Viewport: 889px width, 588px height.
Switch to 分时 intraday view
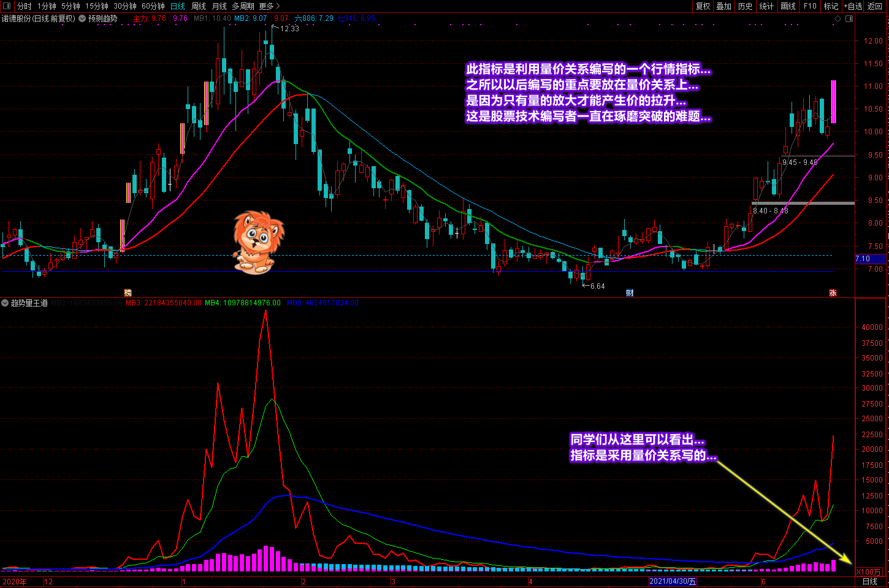pos(25,6)
